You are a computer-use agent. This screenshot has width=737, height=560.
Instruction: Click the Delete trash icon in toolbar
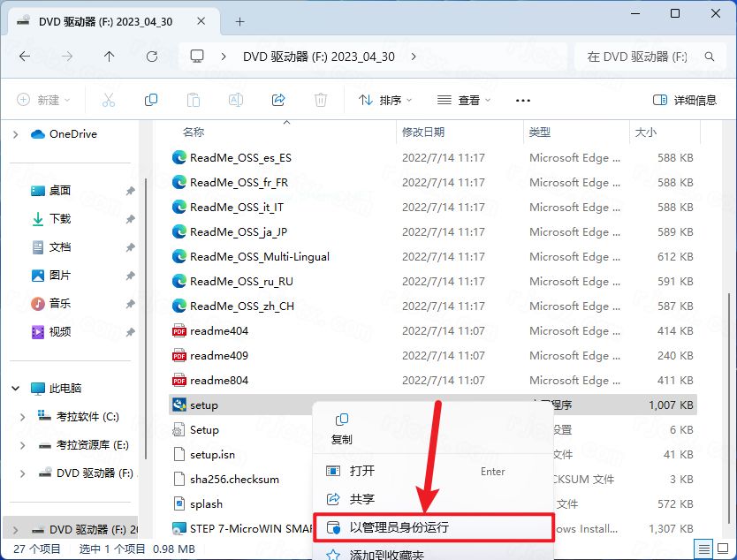click(321, 100)
